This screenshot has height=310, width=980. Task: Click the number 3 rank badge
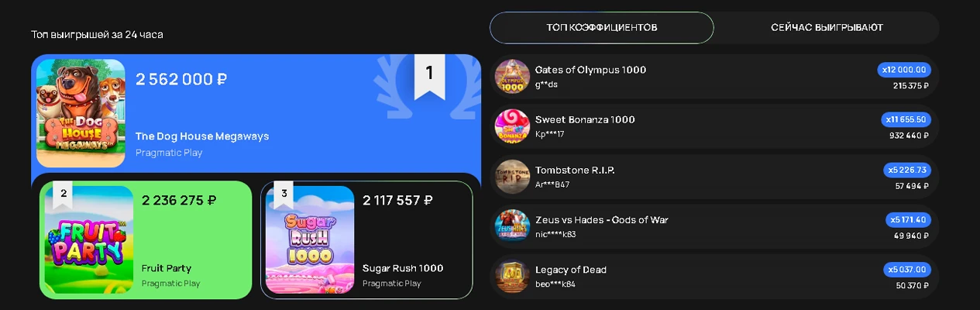284,196
